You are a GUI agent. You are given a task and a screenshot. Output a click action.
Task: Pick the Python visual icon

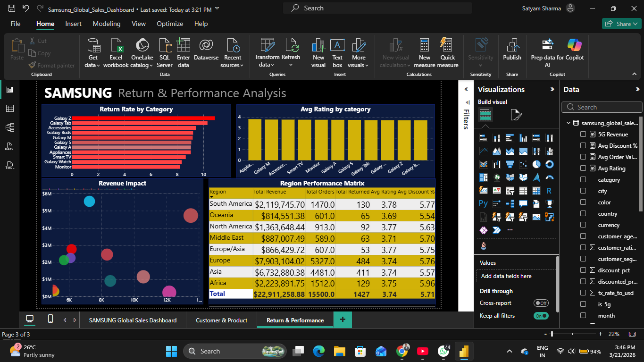pos(483,204)
